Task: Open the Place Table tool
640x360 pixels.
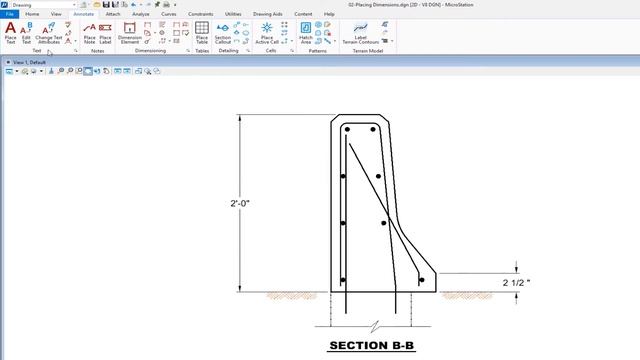Action: pos(202,33)
